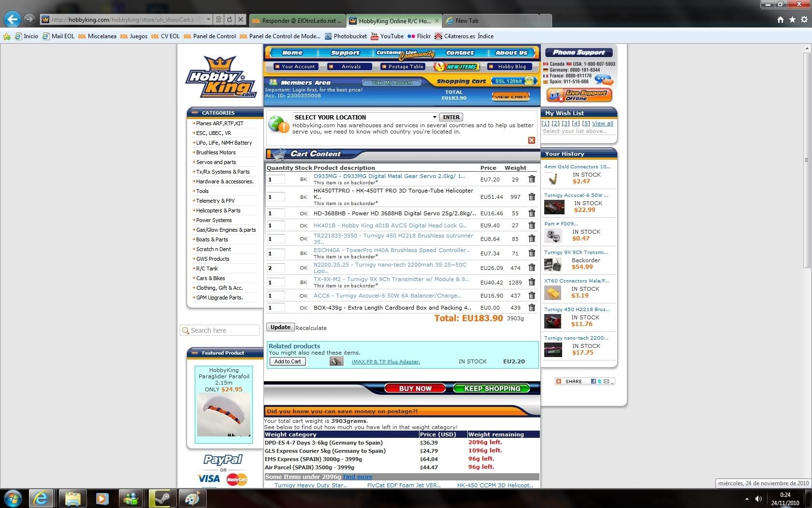Go back with the browser back arrow
The height and width of the screenshot is (508, 812).
click(13, 19)
